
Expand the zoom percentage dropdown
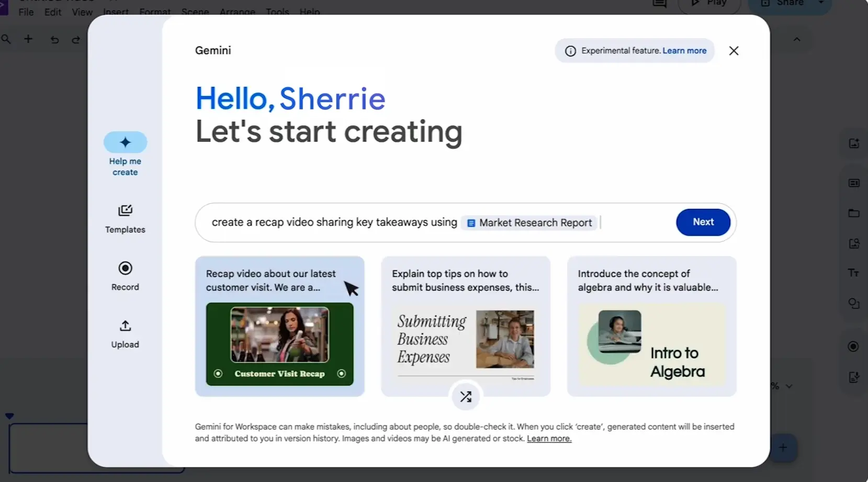[788, 386]
